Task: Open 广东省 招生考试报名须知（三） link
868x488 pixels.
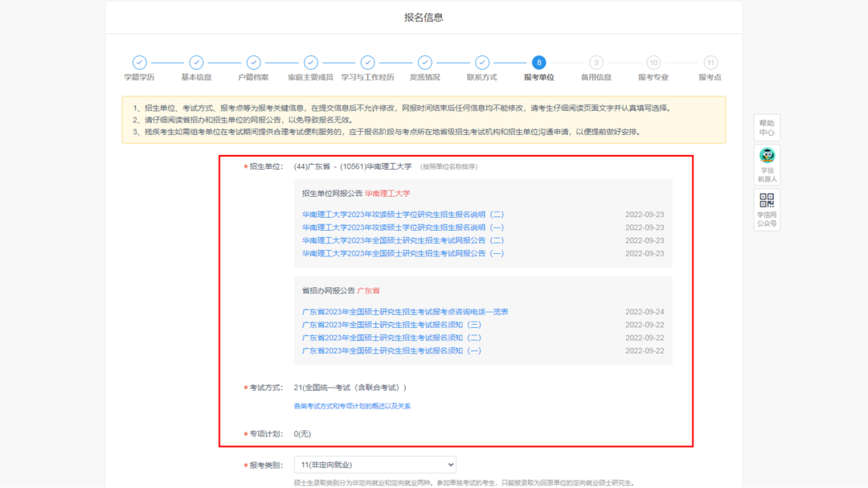Action: (391, 325)
